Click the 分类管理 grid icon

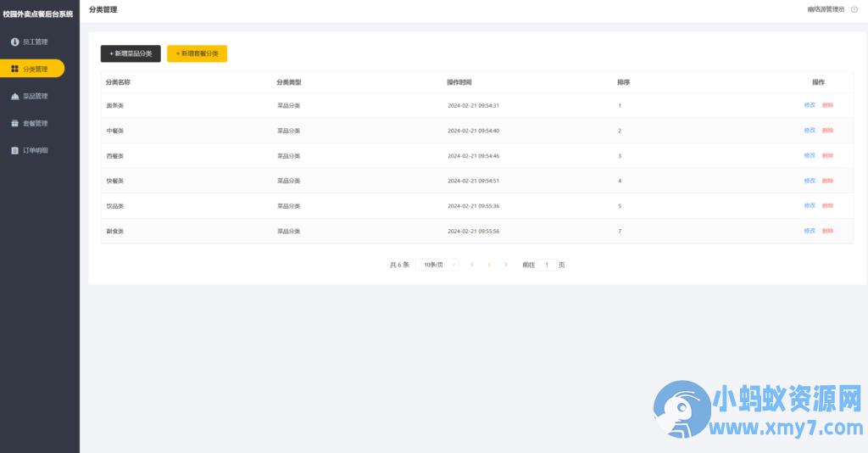[15, 69]
